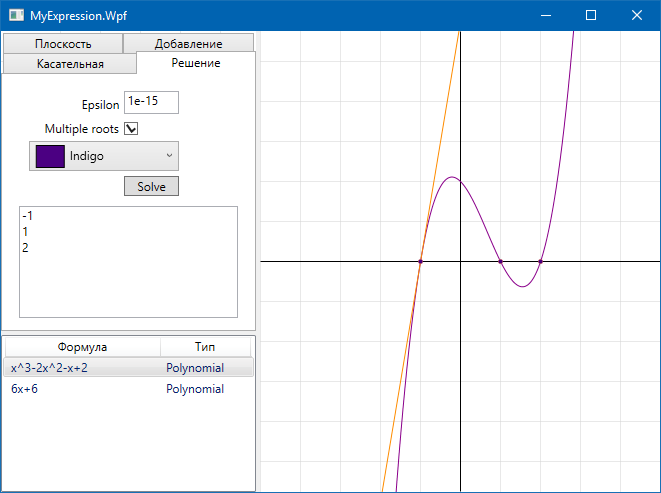Click Polynomial type of x^3-2x^2-x+2 row
The height and width of the screenshot is (493, 661).
tap(195, 368)
